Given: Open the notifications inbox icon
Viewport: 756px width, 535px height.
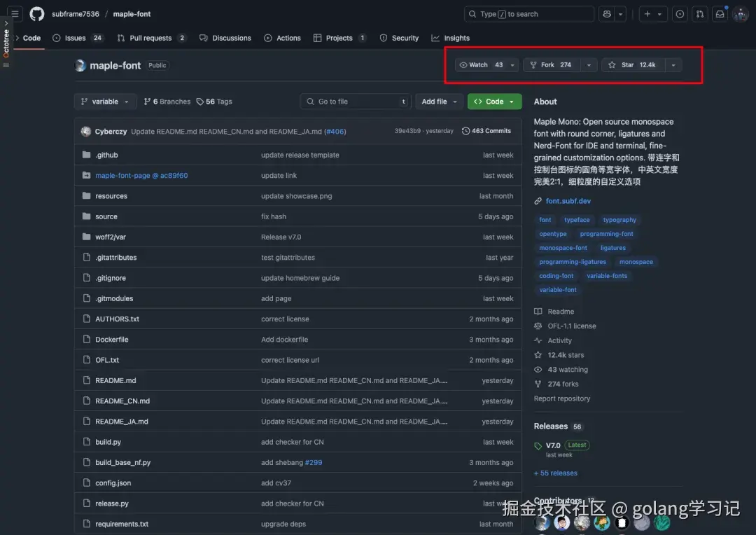Looking at the screenshot, I should [x=720, y=14].
